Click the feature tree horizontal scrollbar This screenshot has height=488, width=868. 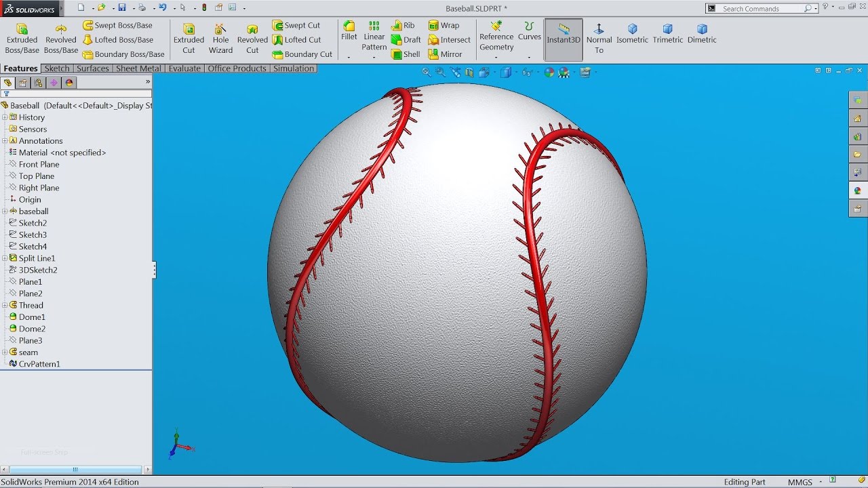coord(75,469)
